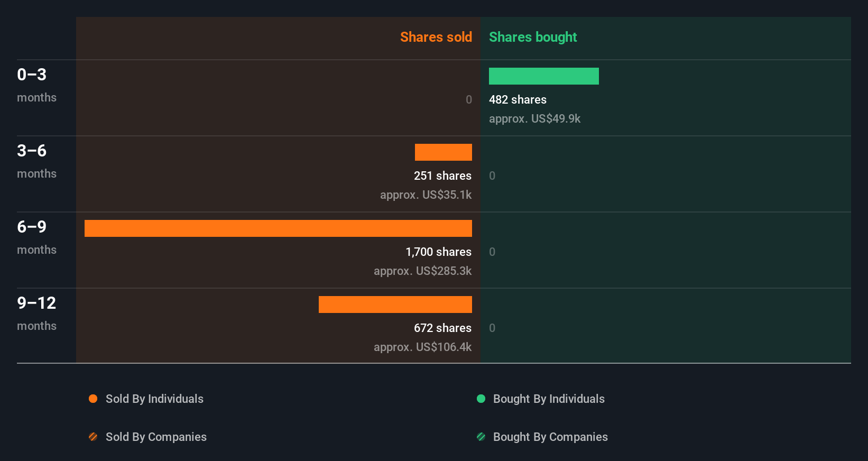The width and height of the screenshot is (868, 461).
Task: Click the orange Sold By Individuals legend dot
Action: click(93, 399)
